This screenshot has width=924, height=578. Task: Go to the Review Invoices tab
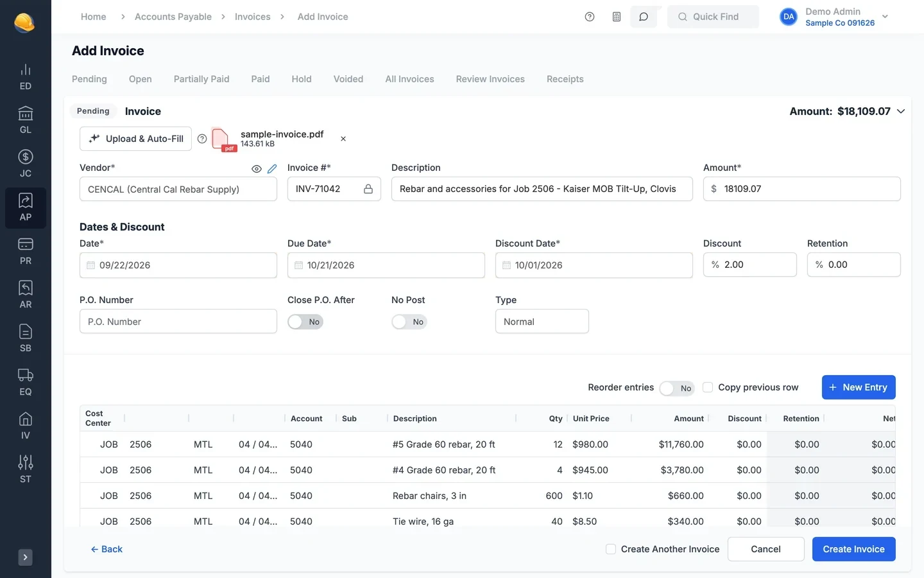(490, 79)
